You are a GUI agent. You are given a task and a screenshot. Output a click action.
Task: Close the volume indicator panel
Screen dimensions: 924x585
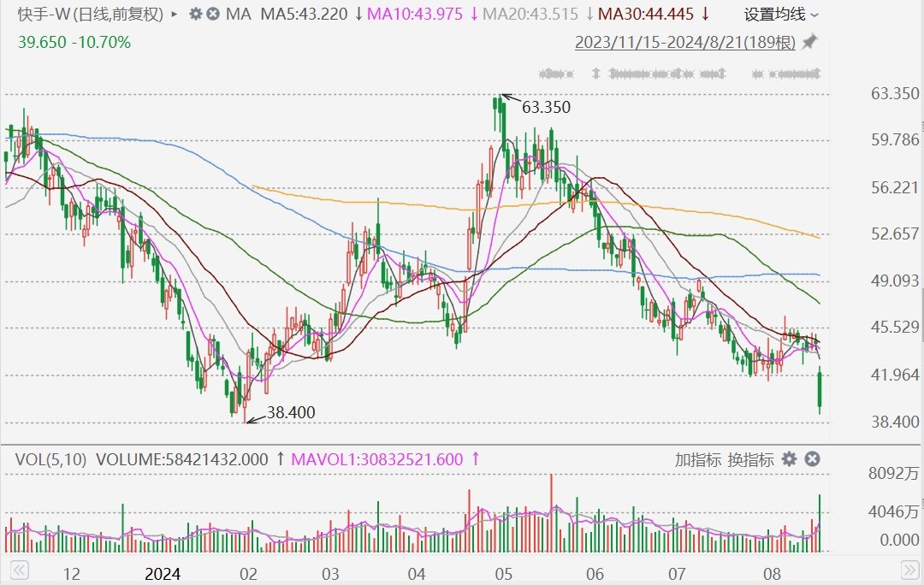click(812, 459)
